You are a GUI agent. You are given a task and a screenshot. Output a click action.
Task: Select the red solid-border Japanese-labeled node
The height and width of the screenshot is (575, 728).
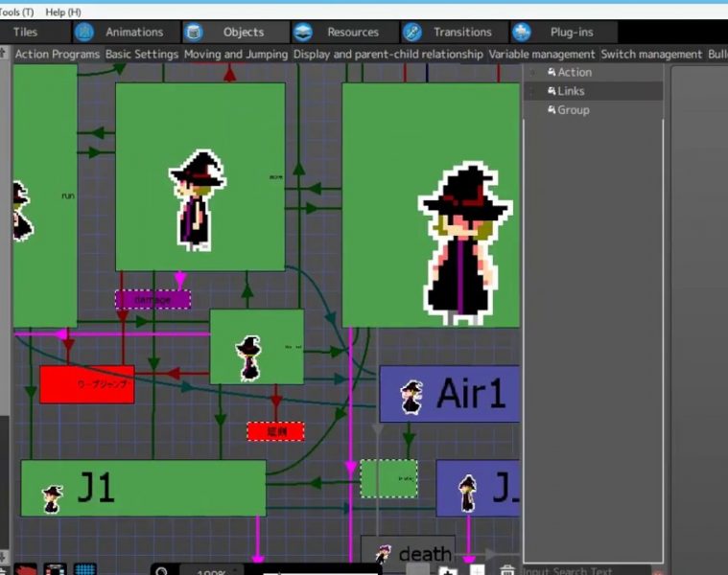point(87,384)
